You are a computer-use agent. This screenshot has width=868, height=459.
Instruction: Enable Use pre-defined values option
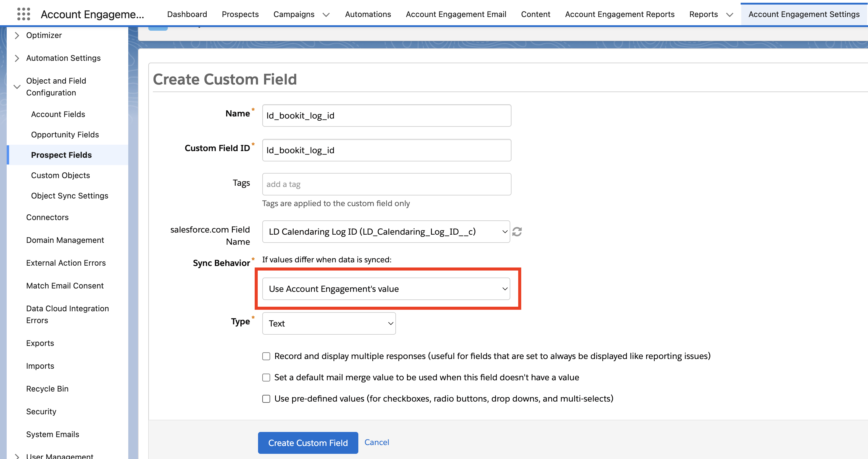point(266,398)
